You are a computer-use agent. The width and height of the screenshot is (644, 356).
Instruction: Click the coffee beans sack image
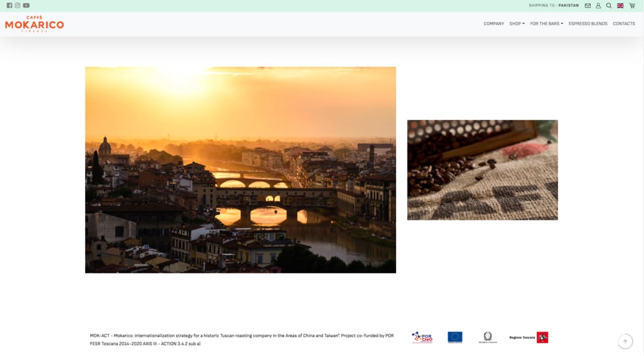(482, 170)
